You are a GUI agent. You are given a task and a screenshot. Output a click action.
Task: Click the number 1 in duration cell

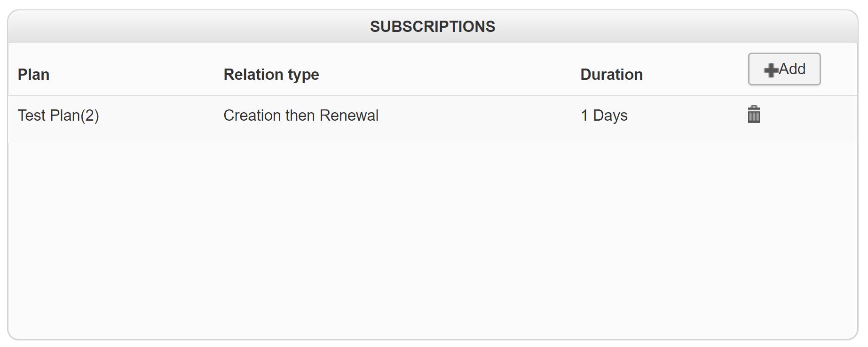coord(584,115)
